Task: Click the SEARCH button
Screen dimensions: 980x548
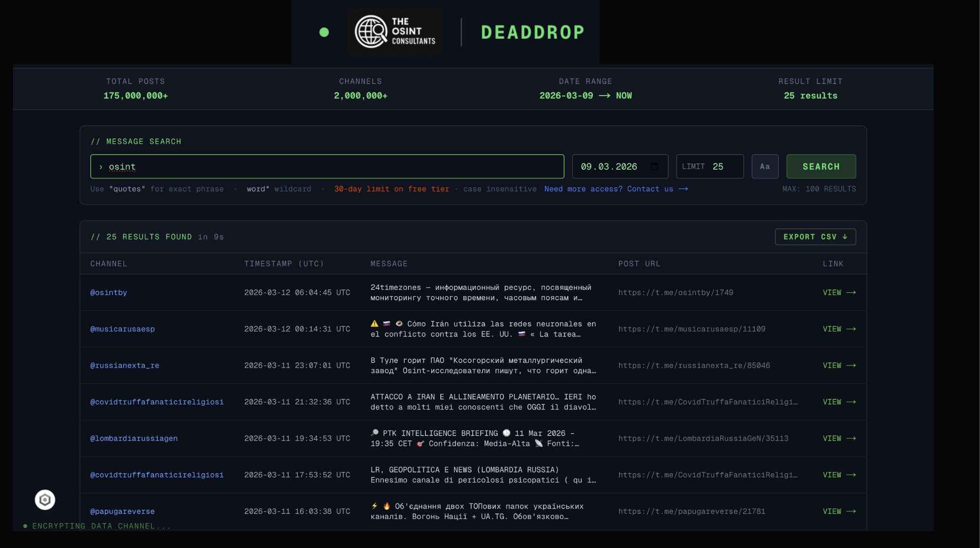Action: pos(821,166)
